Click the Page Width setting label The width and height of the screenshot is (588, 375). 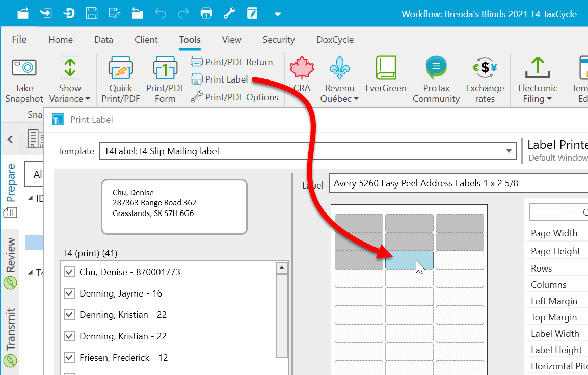(x=554, y=233)
